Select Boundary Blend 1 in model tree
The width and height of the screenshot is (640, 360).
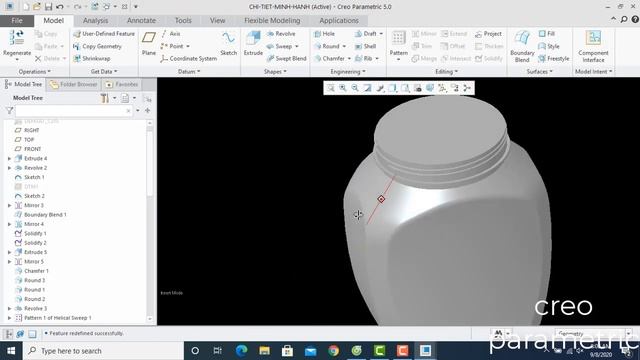[40, 215]
